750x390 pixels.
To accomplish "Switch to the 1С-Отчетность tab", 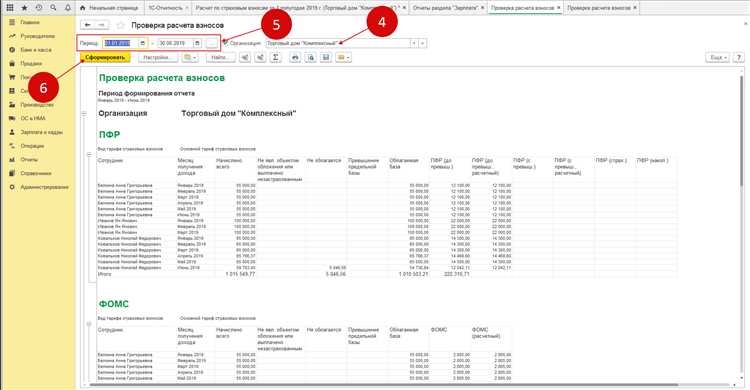I will click(167, 8).
